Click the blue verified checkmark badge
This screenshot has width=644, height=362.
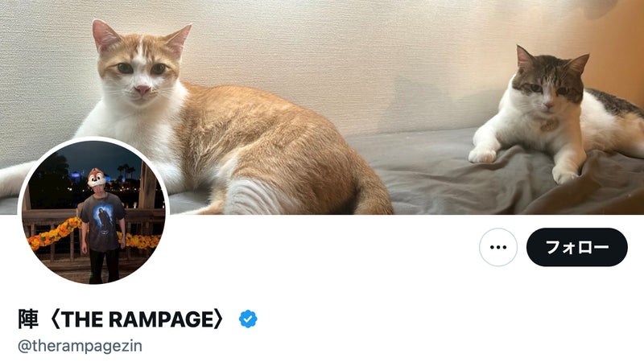pos(248,319)
